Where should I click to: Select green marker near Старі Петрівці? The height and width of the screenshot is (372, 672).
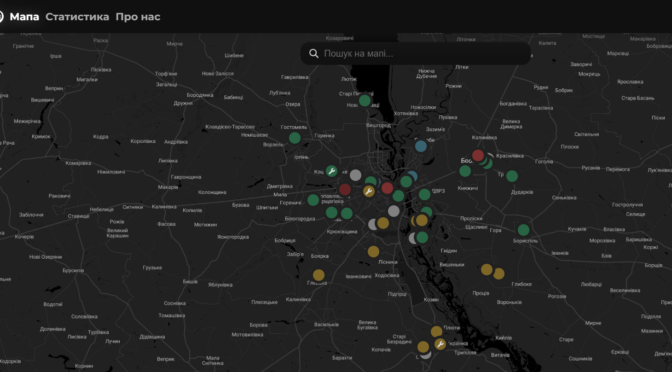[x=365, y=101]
